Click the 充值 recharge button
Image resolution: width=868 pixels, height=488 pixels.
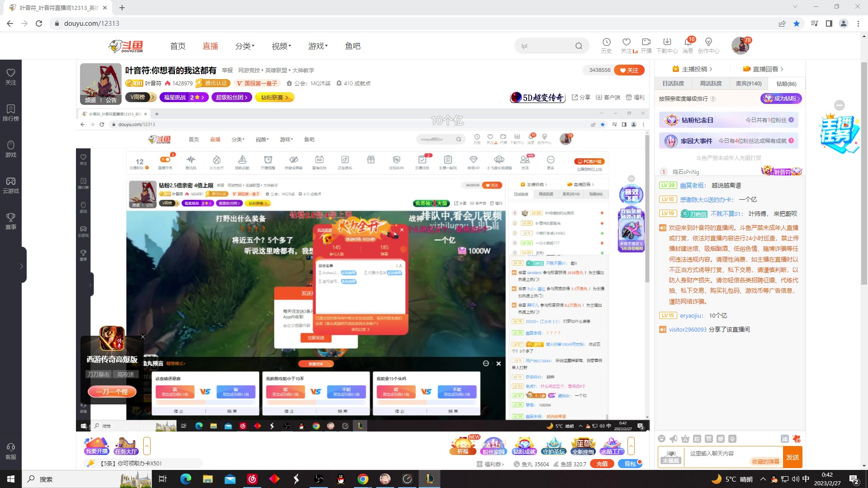[x=602, y=464]
